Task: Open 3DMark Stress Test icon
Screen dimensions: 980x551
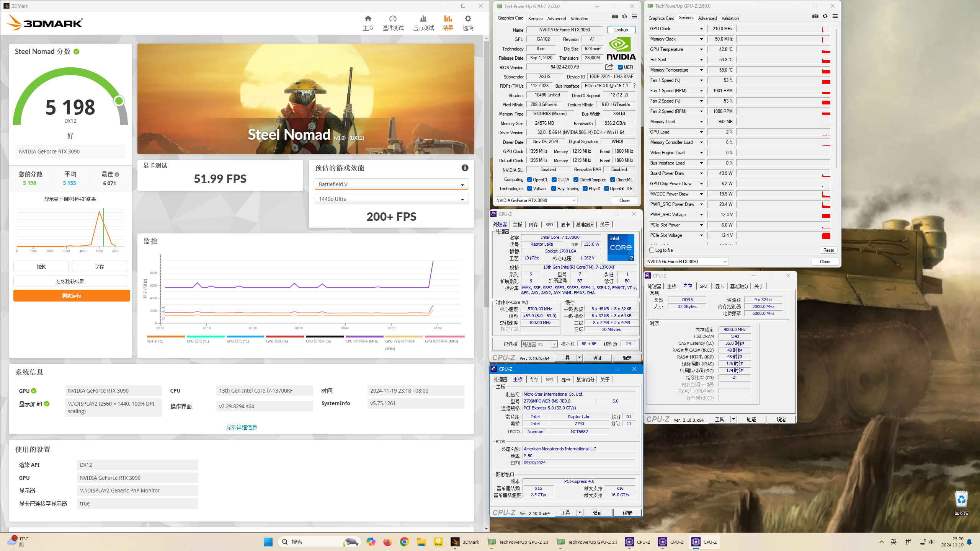Action: (x=423, y=19)
